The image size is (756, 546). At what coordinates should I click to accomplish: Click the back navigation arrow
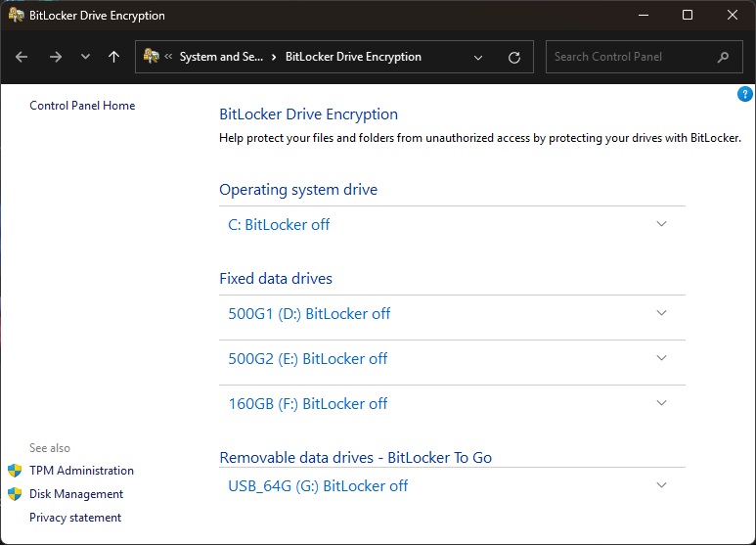pyautogui.click(x=22, y=57)
